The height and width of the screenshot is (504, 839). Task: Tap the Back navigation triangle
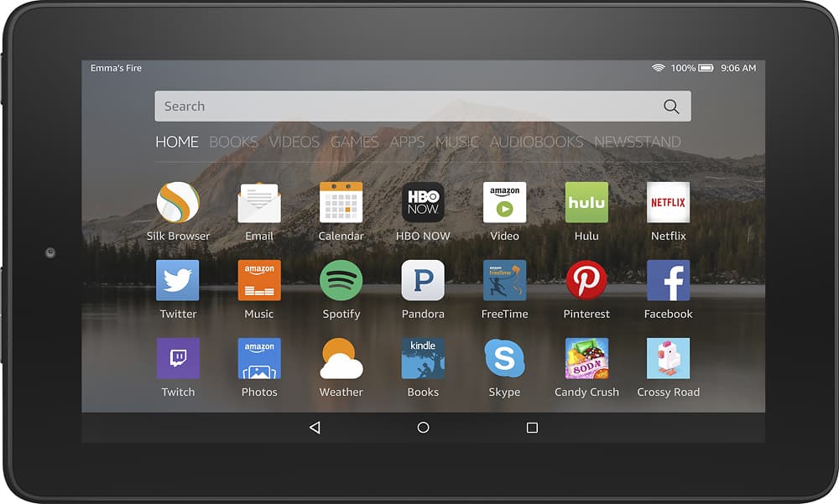point(315,428)
